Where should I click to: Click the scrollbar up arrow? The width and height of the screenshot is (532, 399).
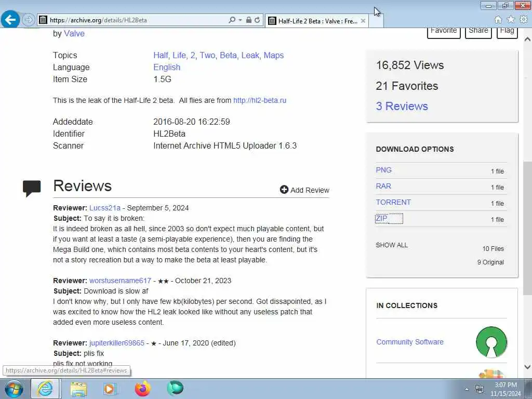(x=528, y=39)
